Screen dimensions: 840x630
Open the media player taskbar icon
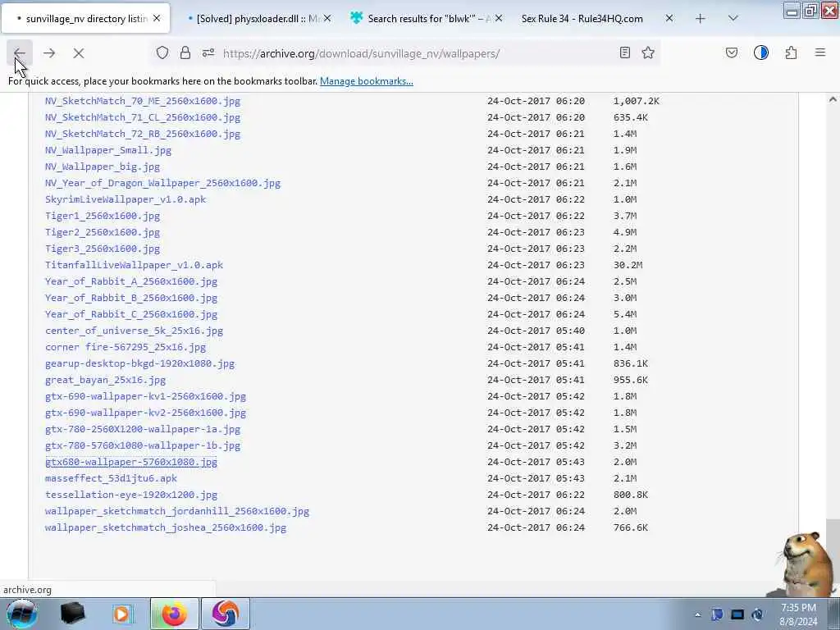pyautogui.click(x=121, y=614)
